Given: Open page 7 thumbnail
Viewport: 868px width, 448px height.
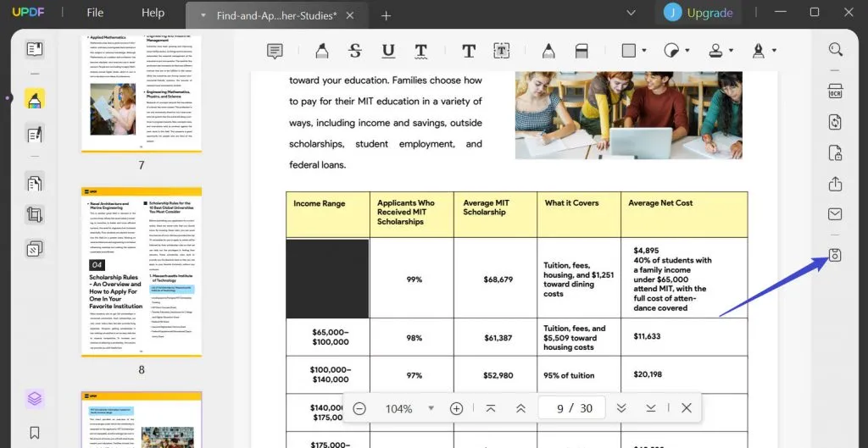Looking at the screenshot, I should [142, 94].
